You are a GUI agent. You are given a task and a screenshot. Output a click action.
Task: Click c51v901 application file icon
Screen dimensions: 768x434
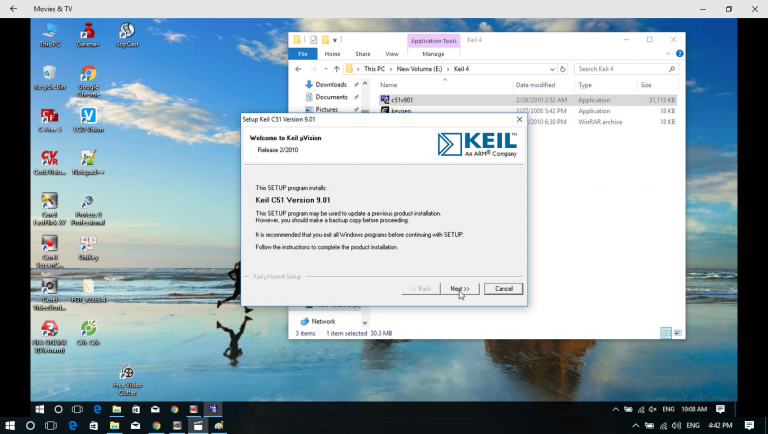click(x=384, y=99)
